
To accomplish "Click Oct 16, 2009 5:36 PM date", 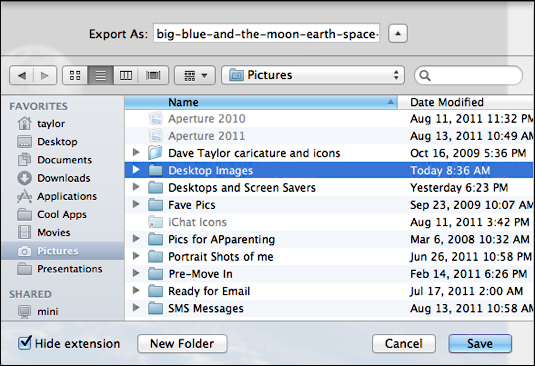I will point(468,153).
